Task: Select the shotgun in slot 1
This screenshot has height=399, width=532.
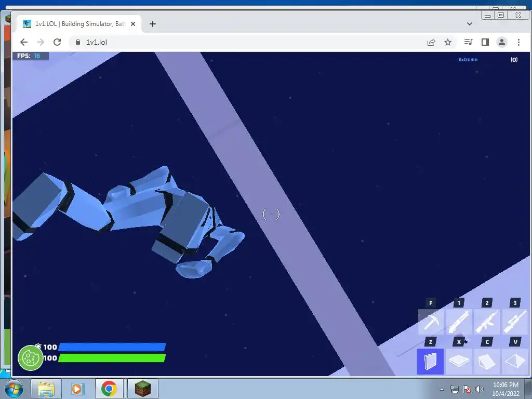Action: click(459, 322)
